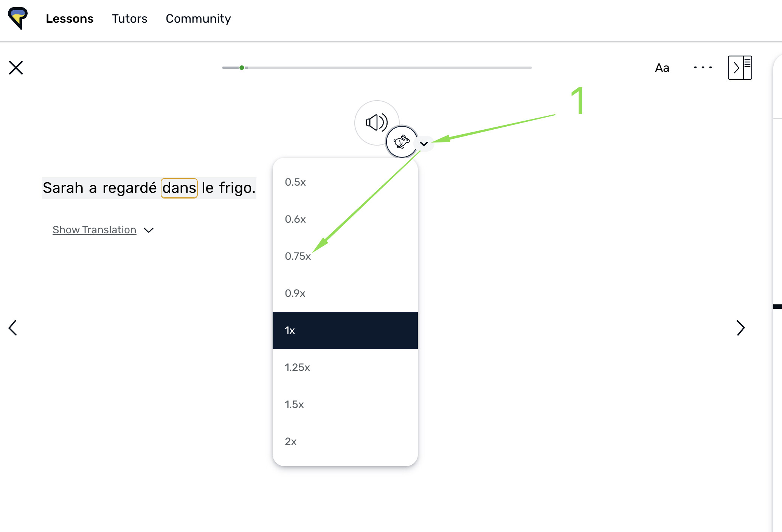Click the Tutors tab in navigation
The height and width of the screenshot is (532, 782).
click(x=129, y=19)
